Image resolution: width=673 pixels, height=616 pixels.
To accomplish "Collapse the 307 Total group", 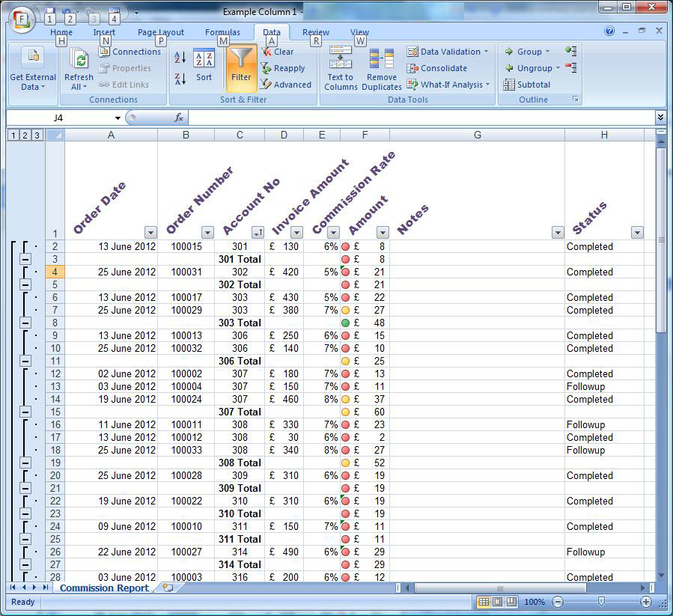I will tap(25, 412).
